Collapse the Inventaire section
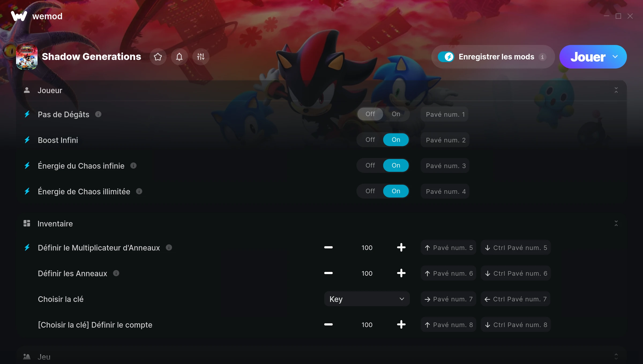This screenshot has height=364, width=643. coord(616,223)
